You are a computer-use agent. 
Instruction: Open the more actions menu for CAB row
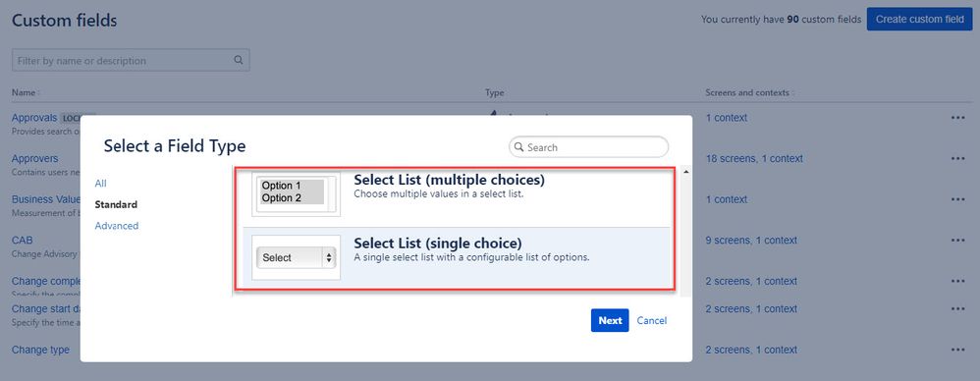(x=957, y=241)
